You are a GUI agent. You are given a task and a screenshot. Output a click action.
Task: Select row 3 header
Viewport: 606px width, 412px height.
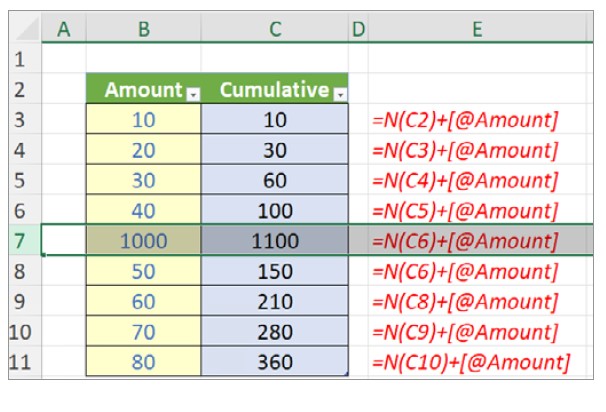tap(20, 121)
